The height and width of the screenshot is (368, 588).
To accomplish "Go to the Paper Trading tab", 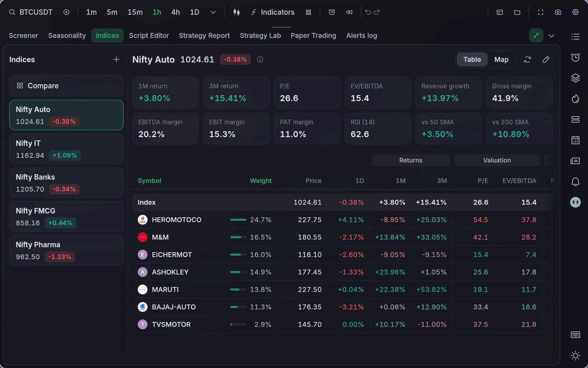I will [x=313, y=36].
